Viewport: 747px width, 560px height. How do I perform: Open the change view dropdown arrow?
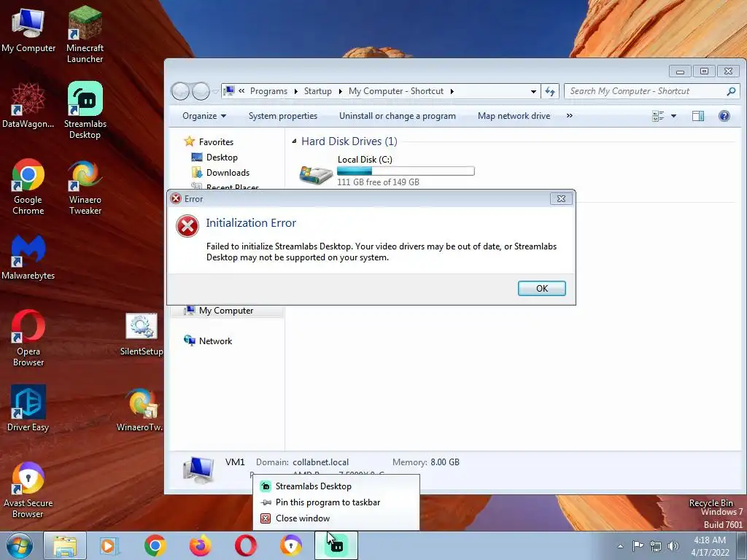pyautogui.click(x=673, y=116)
